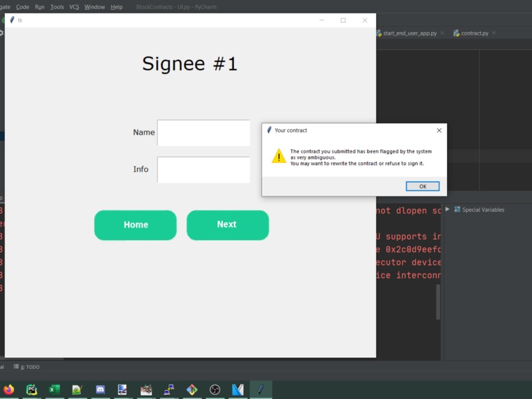Open the TODO tool window
This screenshot has width=532, height=399.
point(26,367)
